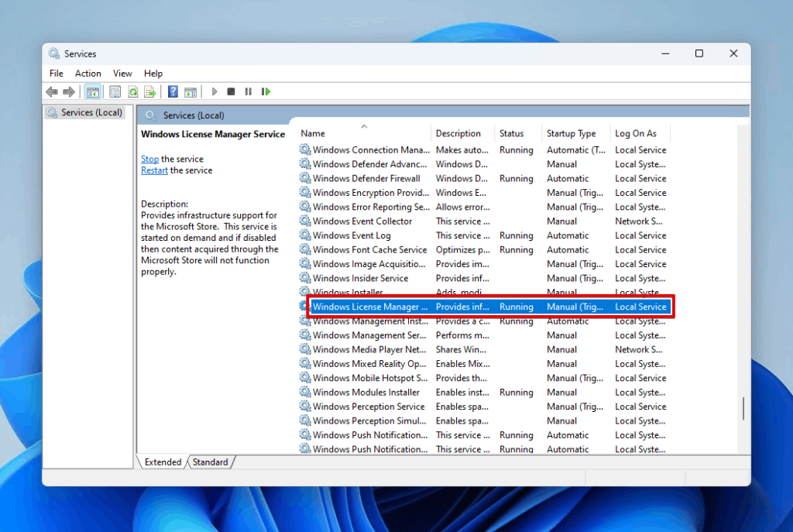Refresh the services list
This screenshot has width=793, height=532.
[133, 91]
